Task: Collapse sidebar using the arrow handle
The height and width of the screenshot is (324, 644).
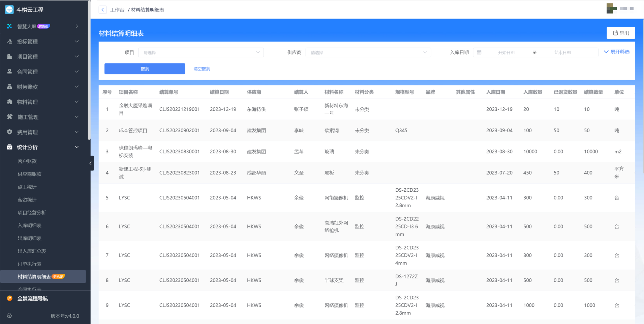Action: (x=90, y=163)
